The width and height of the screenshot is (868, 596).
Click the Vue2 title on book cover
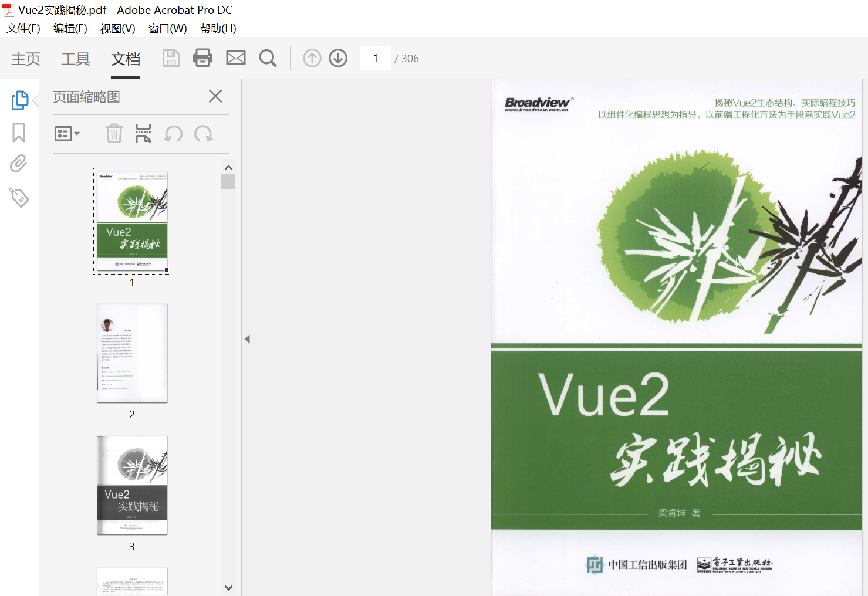point(604,395)
